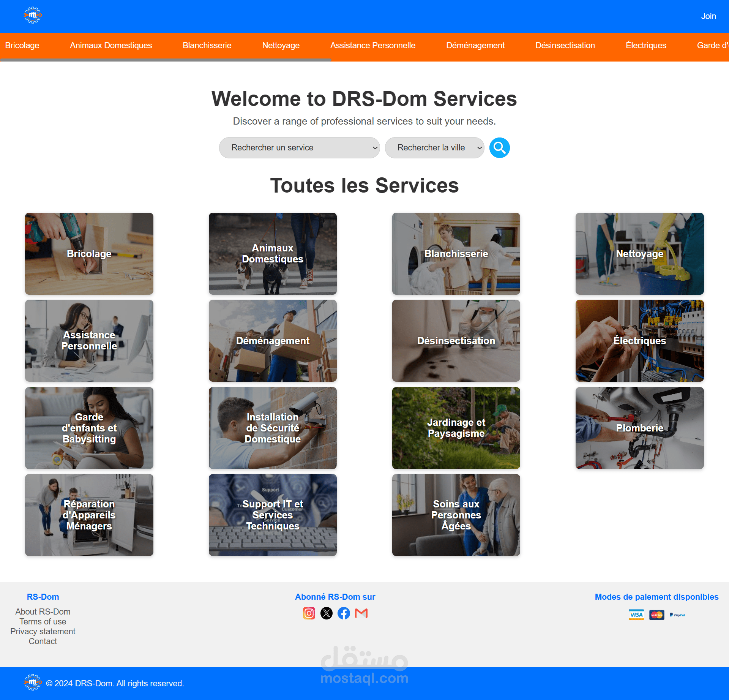This screenshot has height=700, width=729.
Task: Open the X (Twitter) social icon
Action: click(x=327, y=613)
